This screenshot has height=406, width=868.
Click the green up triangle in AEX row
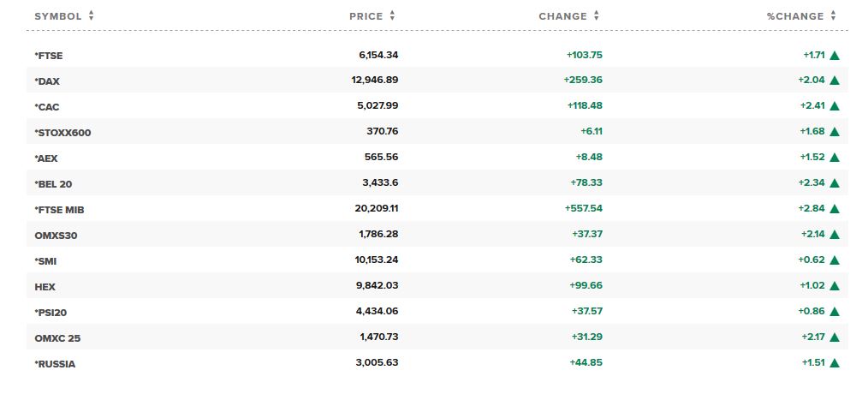pyautogui.click(x=835, y=158)
